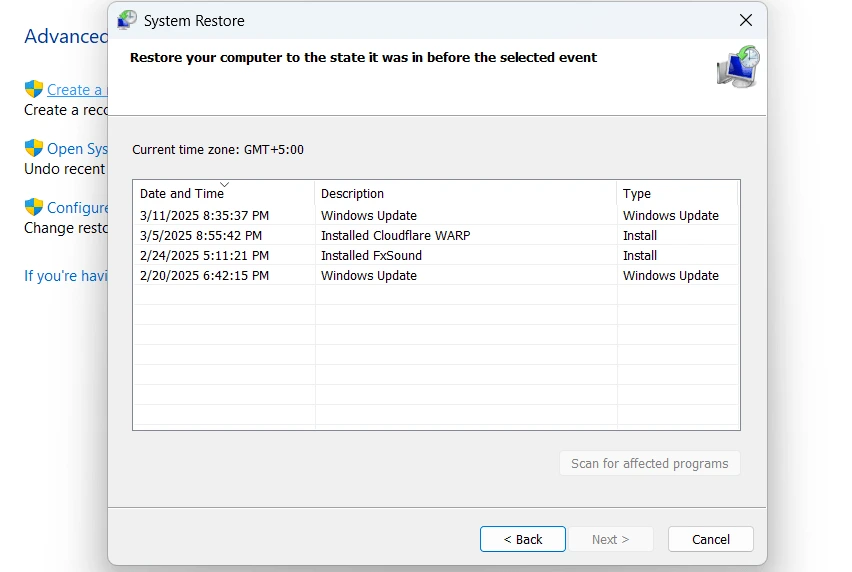Select the Installed Cloudflare WARP restore point
This screenshot has width=852, height=572.
(x=395, y=235)
